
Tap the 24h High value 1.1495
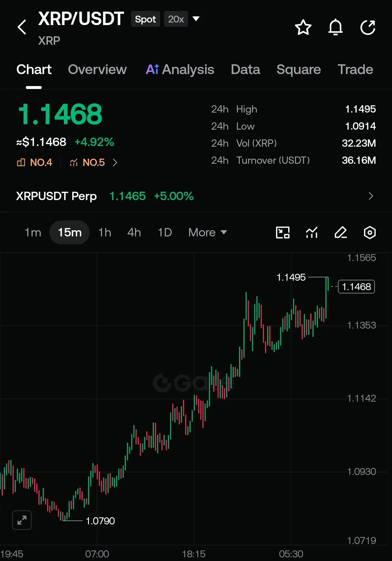(360, 109)
